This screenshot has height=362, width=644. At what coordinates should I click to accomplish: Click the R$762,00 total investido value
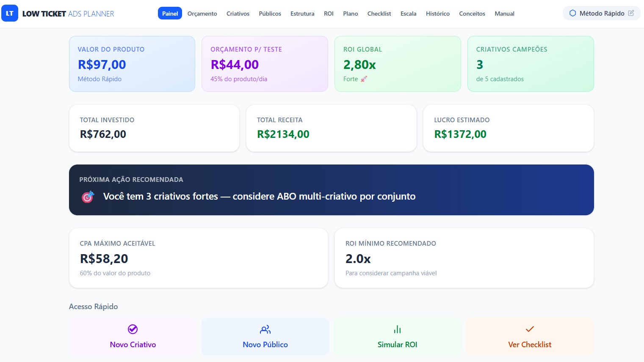103,134
